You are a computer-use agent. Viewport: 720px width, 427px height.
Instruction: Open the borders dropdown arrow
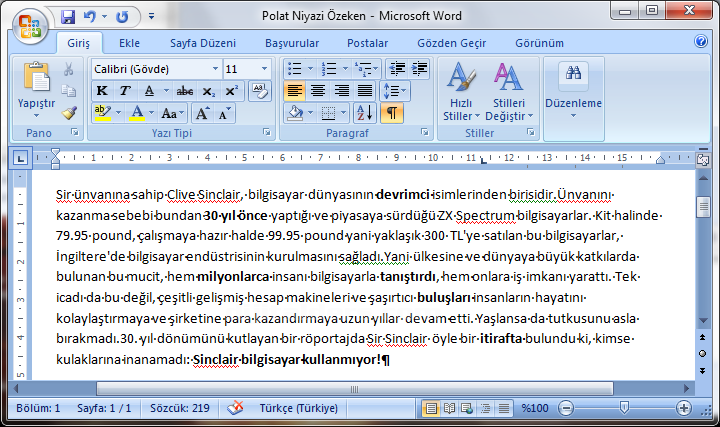point(343,113)
